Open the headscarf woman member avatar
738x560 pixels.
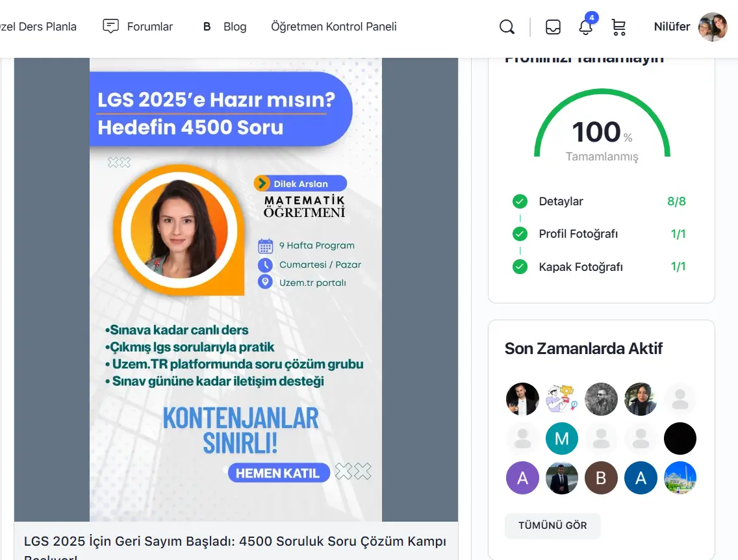641,399
